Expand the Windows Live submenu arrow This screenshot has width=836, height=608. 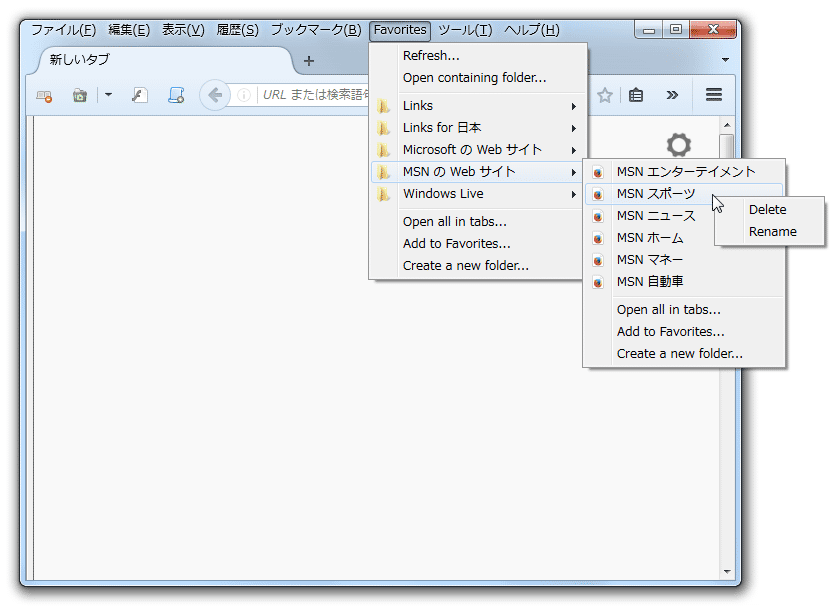(574, 194)
